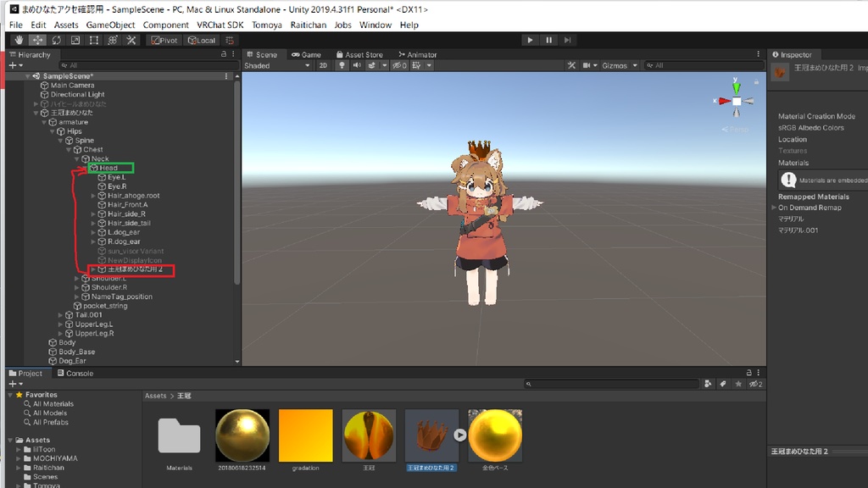Click the Gizmos button
The image size is (868, 488).
click(x=615, y=65)
